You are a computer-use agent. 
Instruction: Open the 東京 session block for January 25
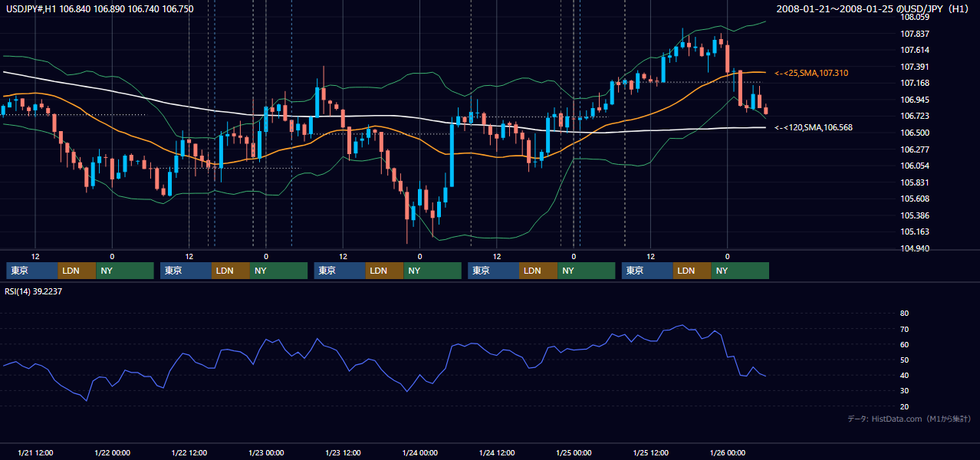pos(648,271)
